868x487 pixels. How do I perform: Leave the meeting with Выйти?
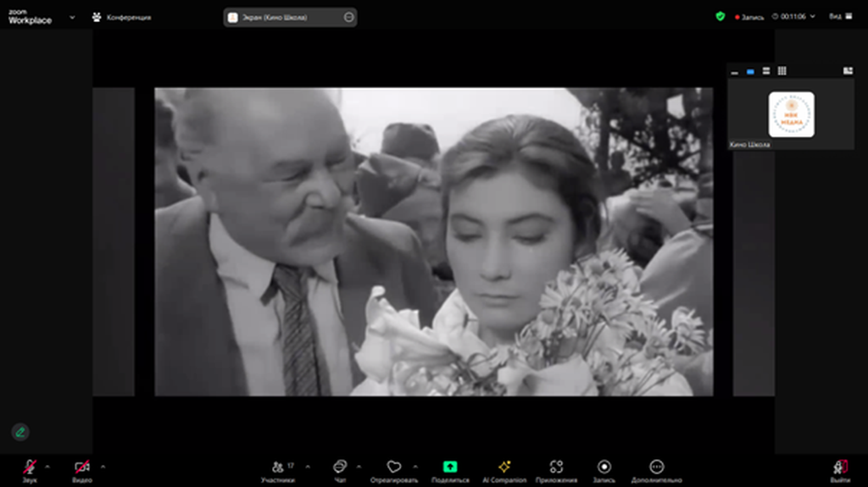(x=840, y=468)
